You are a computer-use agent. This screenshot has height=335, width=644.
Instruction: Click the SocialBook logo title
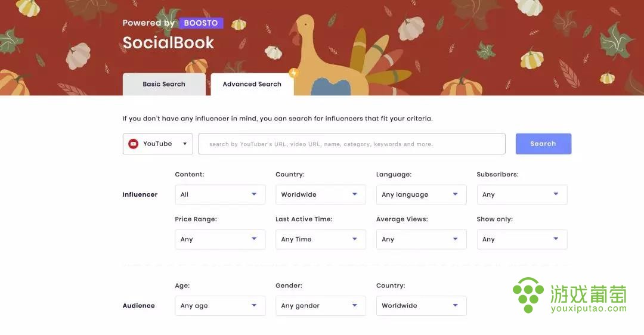pyautogui.click(x=168, y=43)
